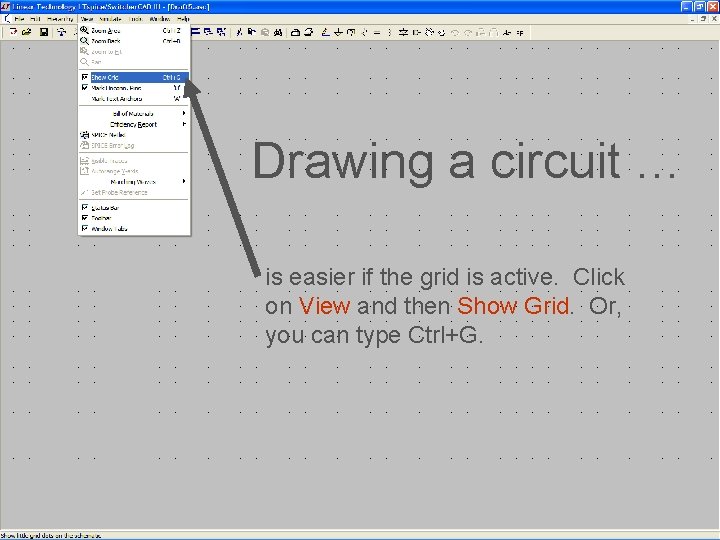Click the Rotate toolbar icon
Image resolution: width=720 pixels, height=540 pixels.
[x=481, y=32]
